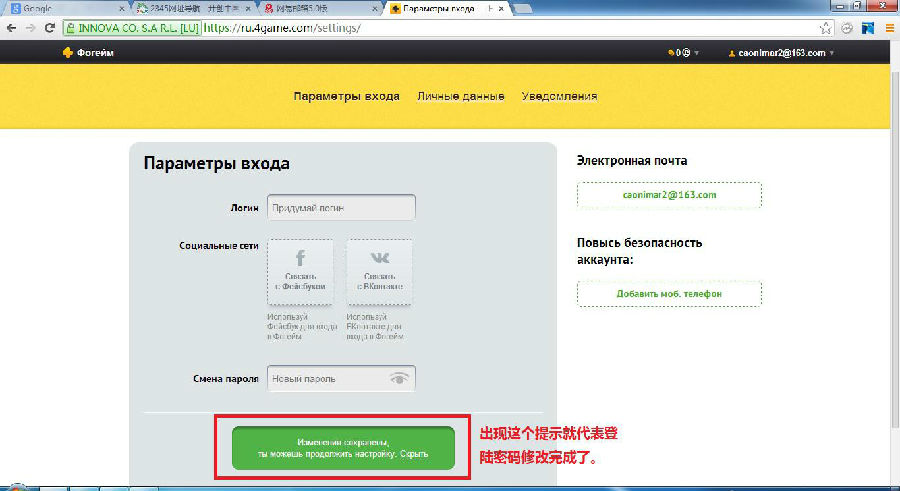900x491 pixels.
Task: Reload the page with the refresh icon
Action: pos(49,28)
